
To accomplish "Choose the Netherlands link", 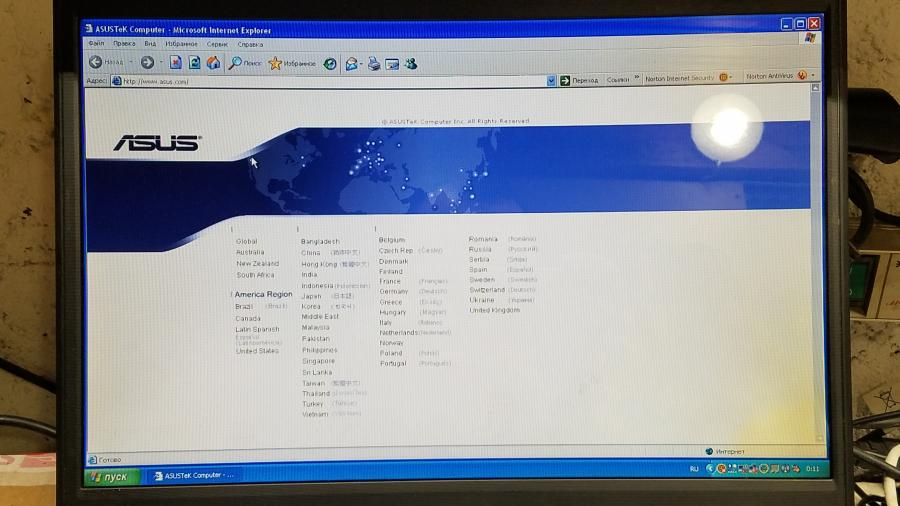I will pos(398,333).
